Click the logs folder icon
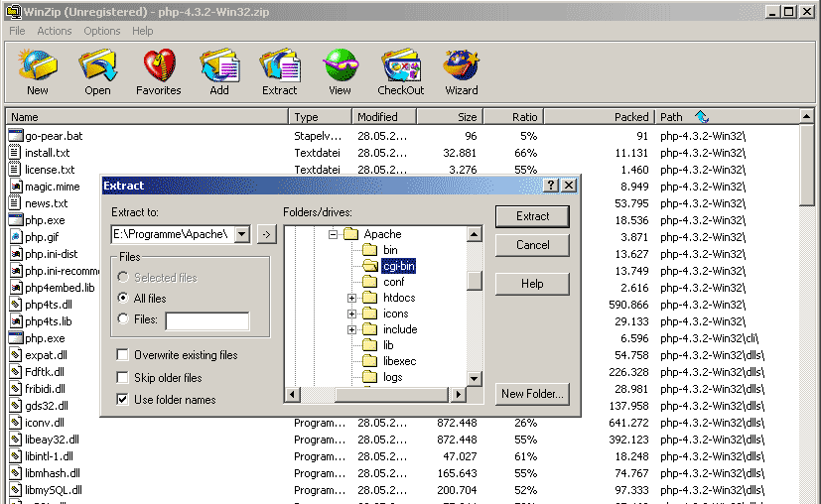Viewport: 821px width, 504px height. (369, 376)
